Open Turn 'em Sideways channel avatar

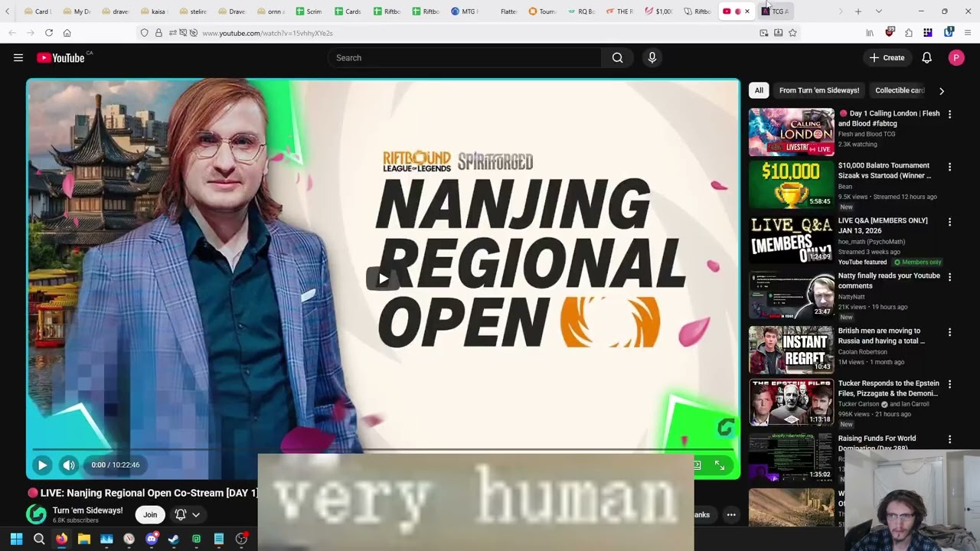pos(36,514)
